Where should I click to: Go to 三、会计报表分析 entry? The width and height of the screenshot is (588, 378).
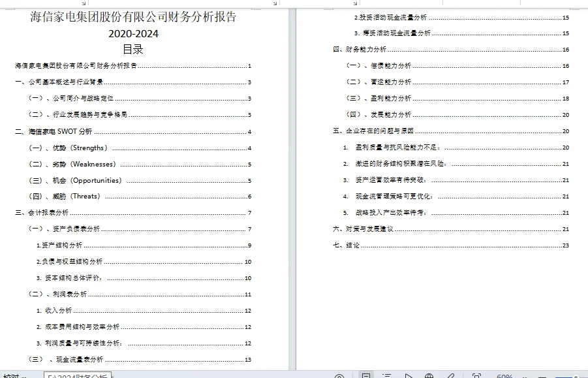click(x=133, y=213)
